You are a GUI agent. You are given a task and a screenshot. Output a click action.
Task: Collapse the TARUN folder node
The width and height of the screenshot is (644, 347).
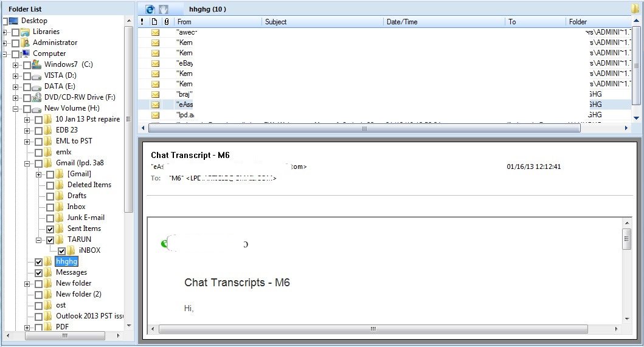tap(38, 240)
